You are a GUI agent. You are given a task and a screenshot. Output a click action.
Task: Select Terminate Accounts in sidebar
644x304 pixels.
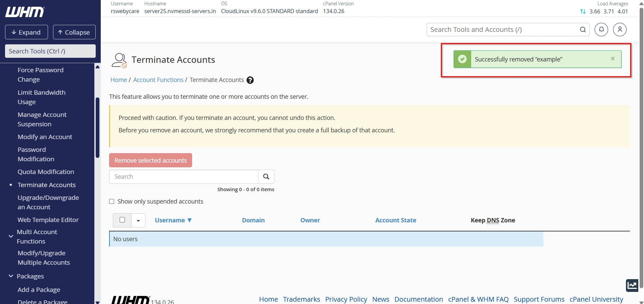[46, 185]
